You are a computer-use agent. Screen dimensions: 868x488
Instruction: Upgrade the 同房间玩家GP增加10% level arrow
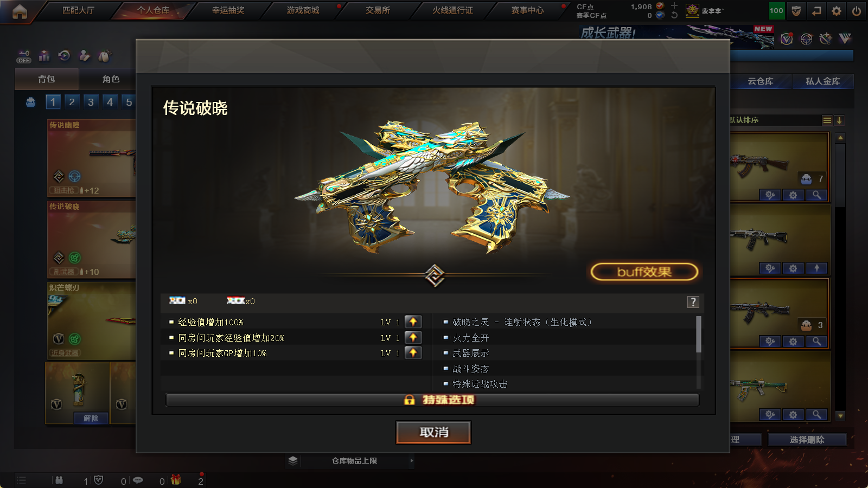tap(413, 353)
